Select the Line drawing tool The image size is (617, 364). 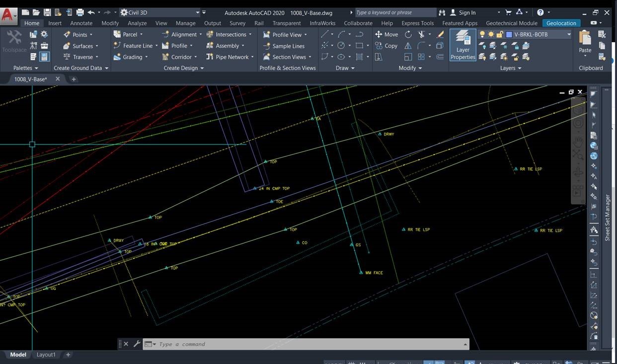[x=325, y=34]
